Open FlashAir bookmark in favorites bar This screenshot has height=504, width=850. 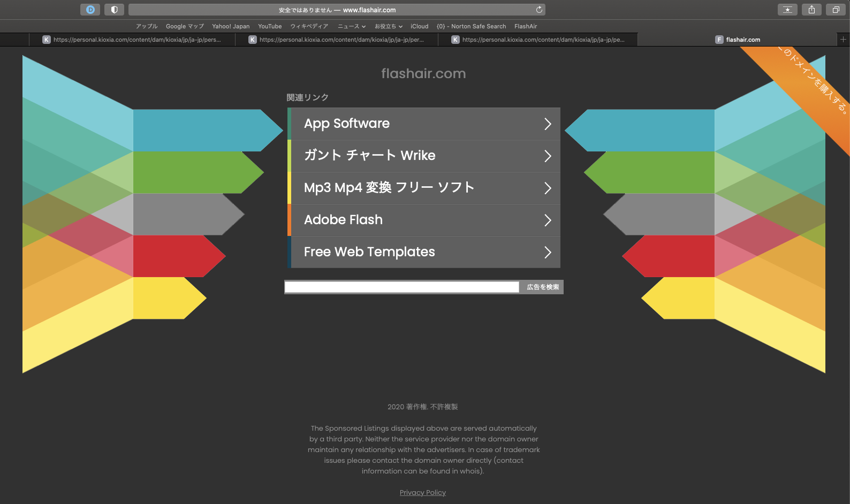pos(526,26)
